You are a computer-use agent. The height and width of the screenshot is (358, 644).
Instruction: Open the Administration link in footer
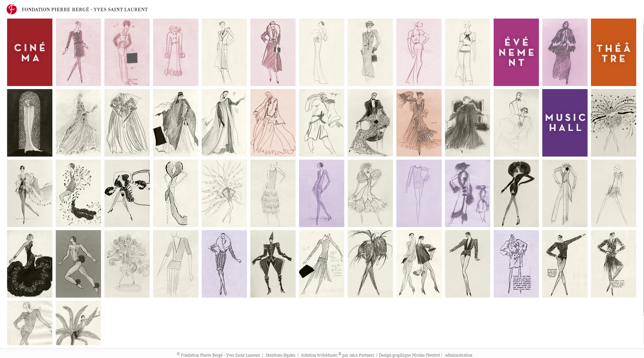tap(458, 355)
